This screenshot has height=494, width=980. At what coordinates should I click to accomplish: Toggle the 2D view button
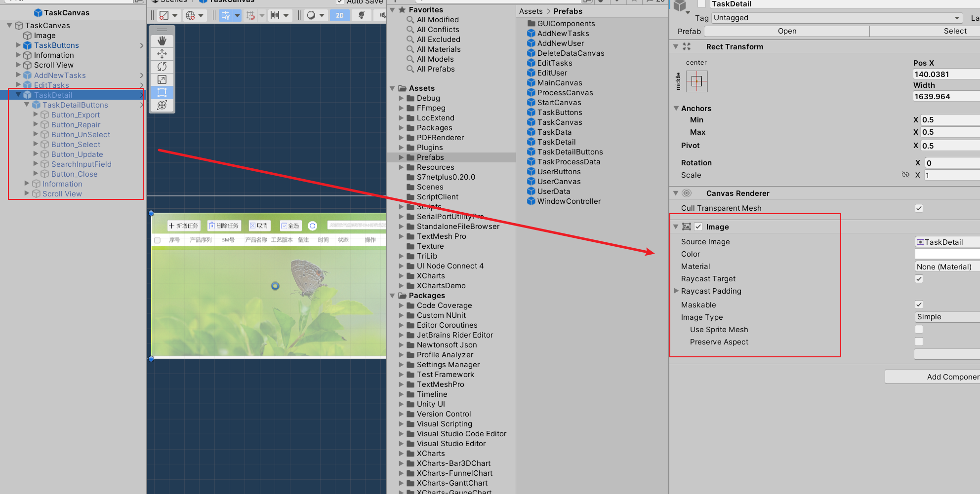[340, 15]
